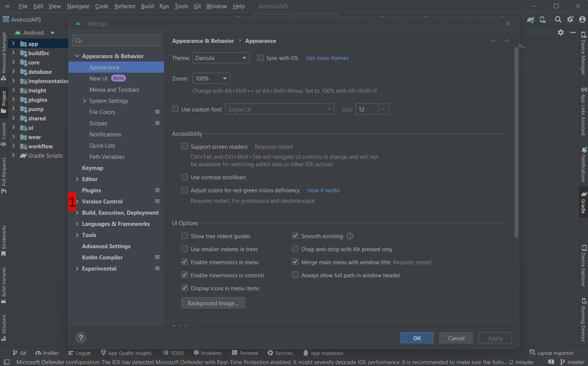Screen dimensions: 588x366
Task: Open the Tools menu
Action: pyautogui.click(x=181, y=6)
